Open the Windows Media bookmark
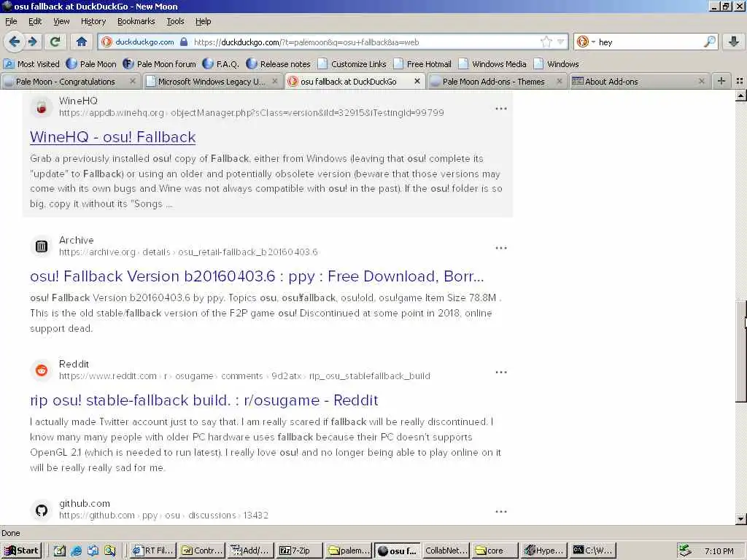747x560 pixels. click(492, 64)
